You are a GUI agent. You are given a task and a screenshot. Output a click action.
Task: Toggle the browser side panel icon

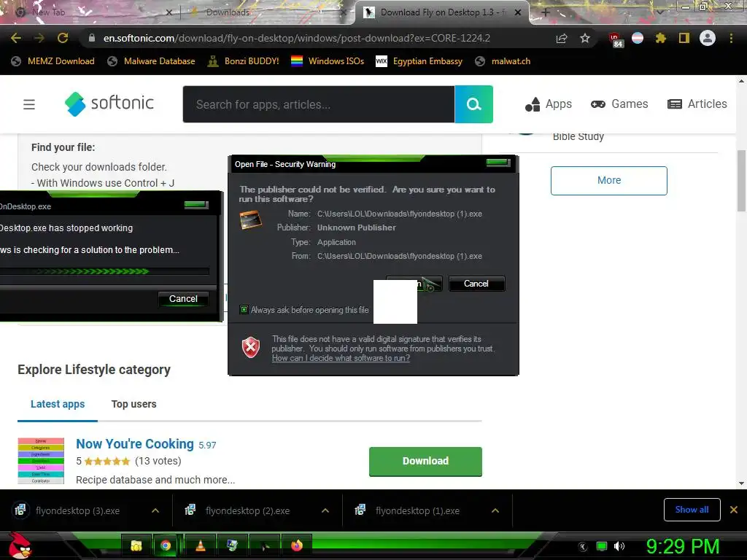point(684,38)
